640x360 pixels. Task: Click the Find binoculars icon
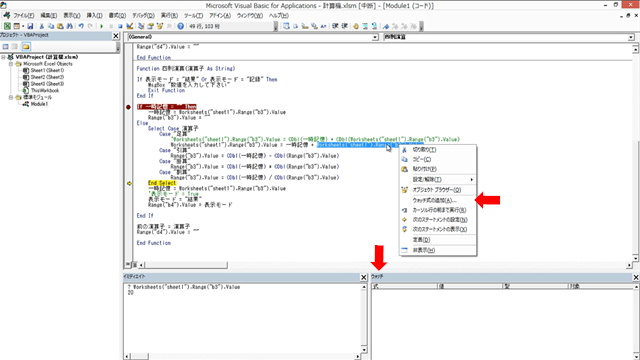pos(70,26)
